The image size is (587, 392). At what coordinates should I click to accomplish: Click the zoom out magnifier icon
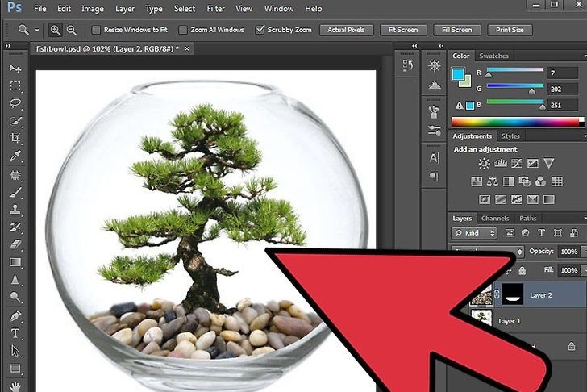click(x=71, y=30)
